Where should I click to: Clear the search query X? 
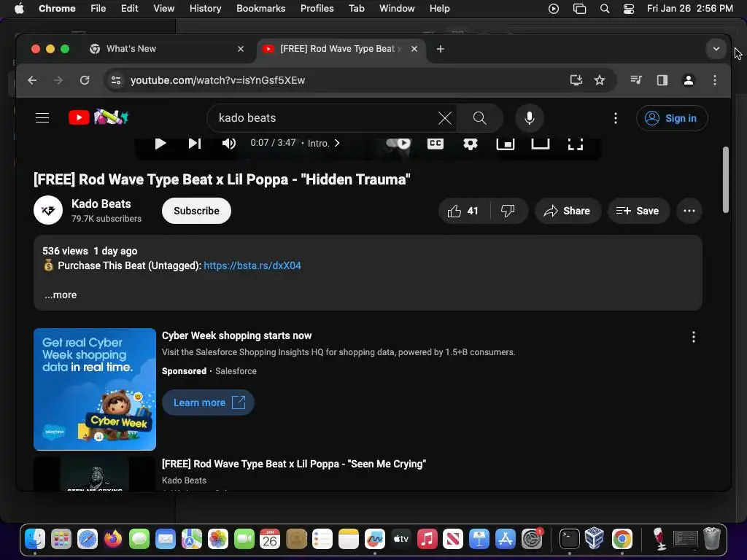(x=444, y=118)
